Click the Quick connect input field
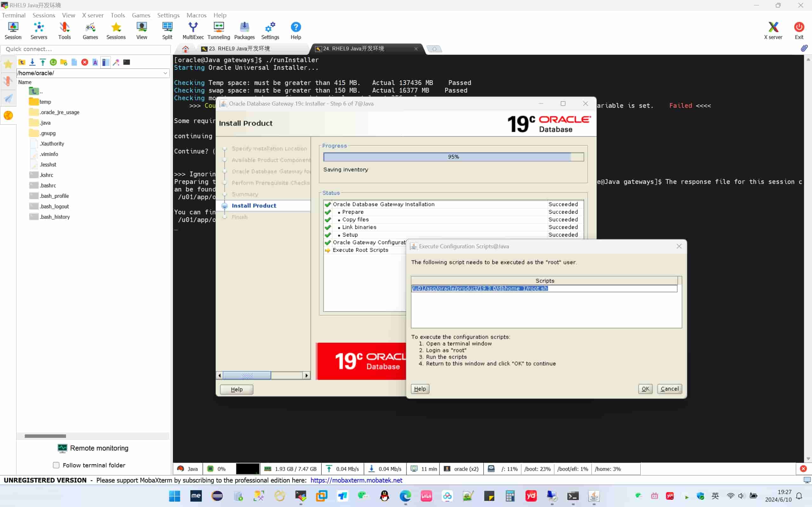Image resolution: width=812 pixels, height=507 pixels. pyautogui.click(x=86, y=49)
